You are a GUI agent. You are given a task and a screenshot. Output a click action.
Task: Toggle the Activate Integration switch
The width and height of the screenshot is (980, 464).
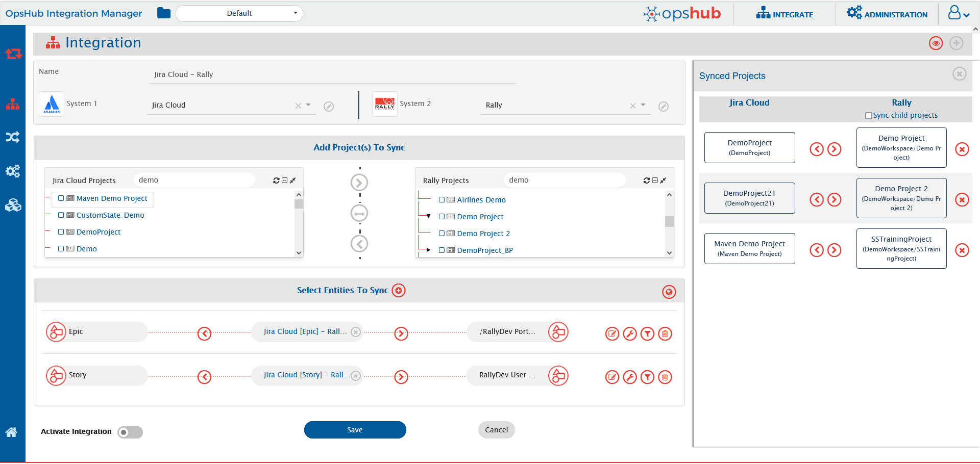coord(130,432)
